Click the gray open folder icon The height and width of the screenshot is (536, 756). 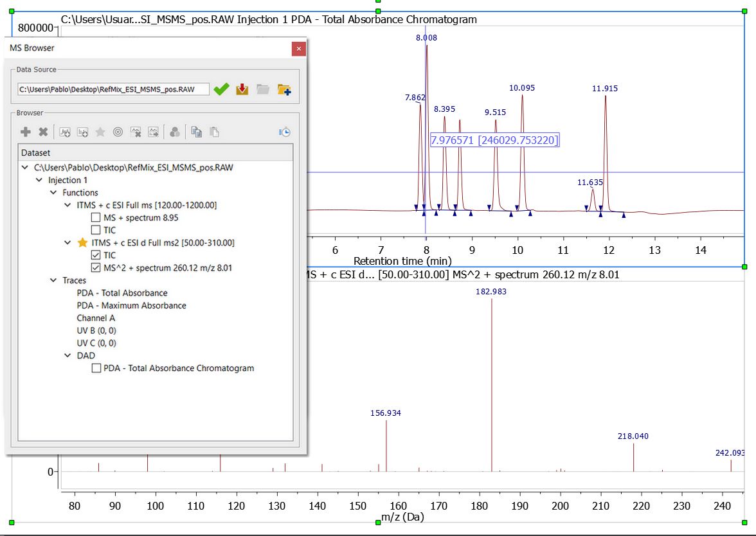coord(263,89)
